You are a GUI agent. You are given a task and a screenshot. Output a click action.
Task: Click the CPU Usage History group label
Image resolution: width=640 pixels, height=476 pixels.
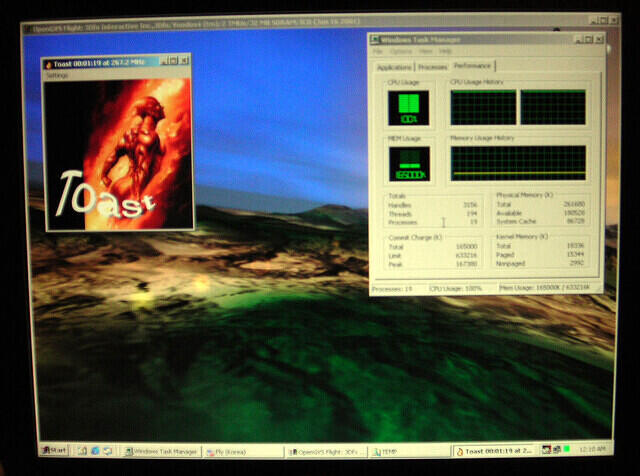pyautogui.click(x=477, y=82)
